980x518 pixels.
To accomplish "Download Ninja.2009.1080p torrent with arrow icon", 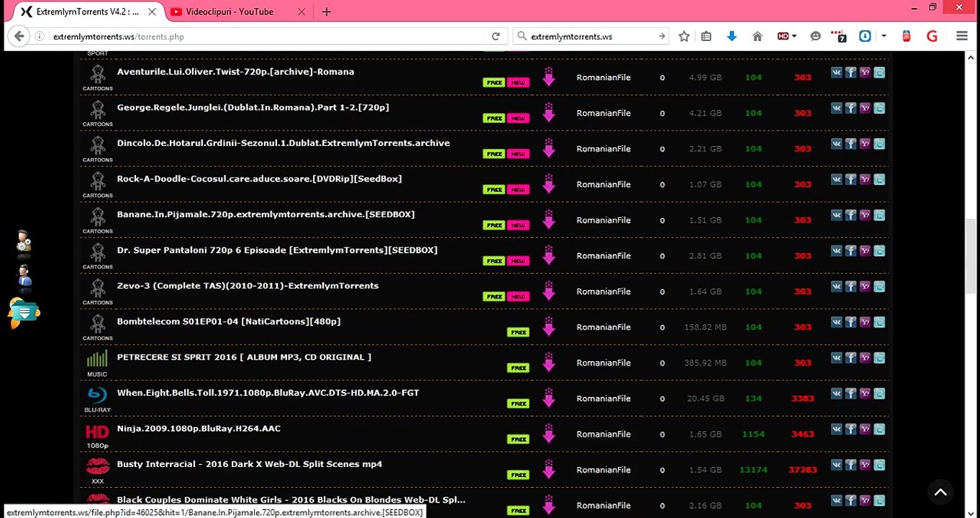I will click(549, 434).
